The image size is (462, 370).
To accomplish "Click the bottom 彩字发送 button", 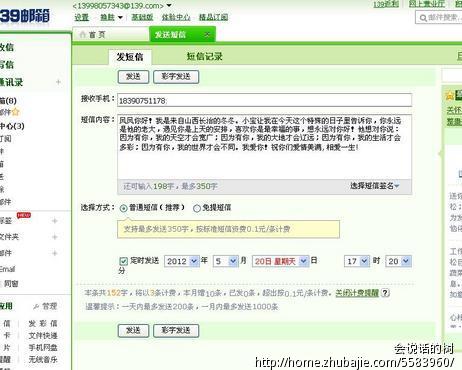I will pos(176,330).
